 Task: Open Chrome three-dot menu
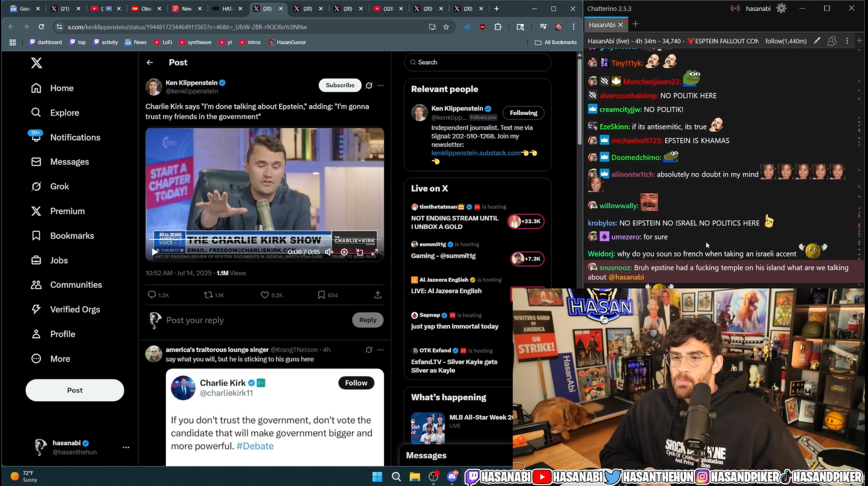tap(573, 27)
